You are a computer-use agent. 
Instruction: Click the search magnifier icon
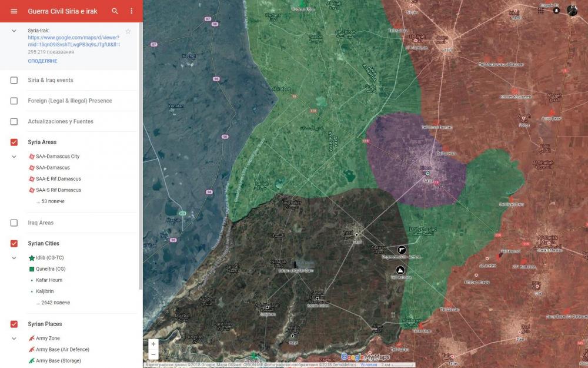pyautogui.click(x=115, y=11)
